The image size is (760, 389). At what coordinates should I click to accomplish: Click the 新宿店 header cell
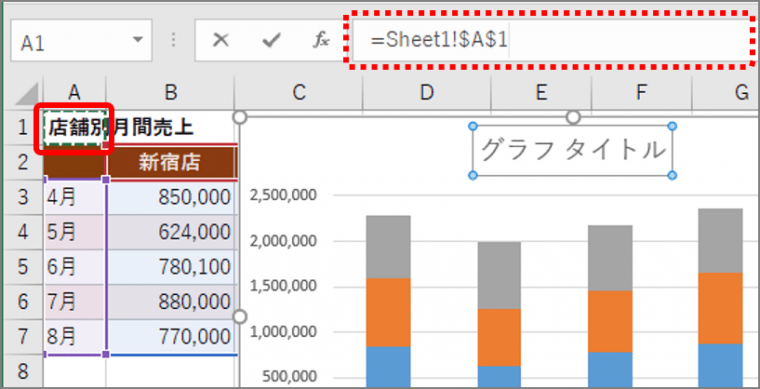(170, 163)
